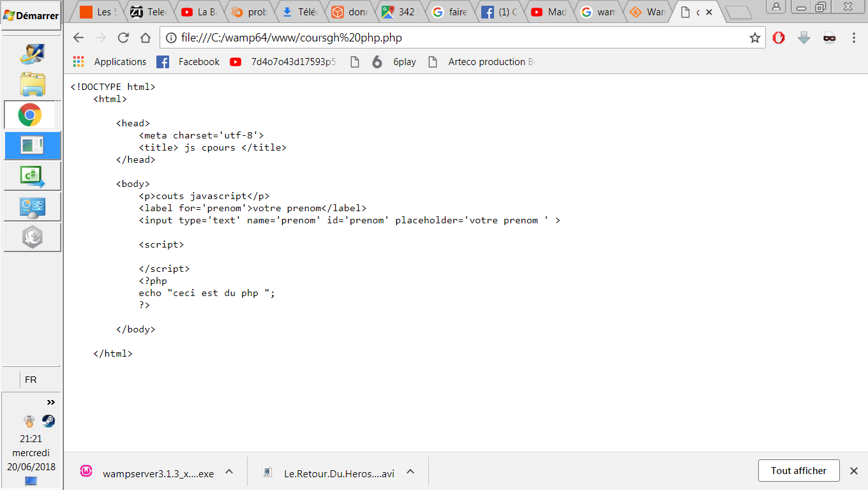
Task: Show hidden tray icons chevron
Action: click(50, 402)
